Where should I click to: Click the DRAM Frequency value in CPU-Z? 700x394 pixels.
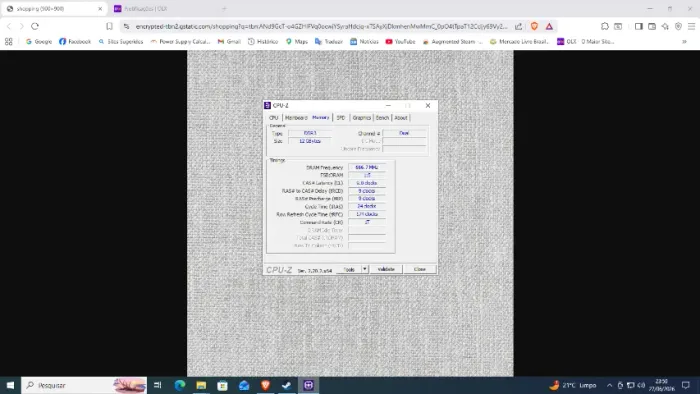(x=367, y=167)
